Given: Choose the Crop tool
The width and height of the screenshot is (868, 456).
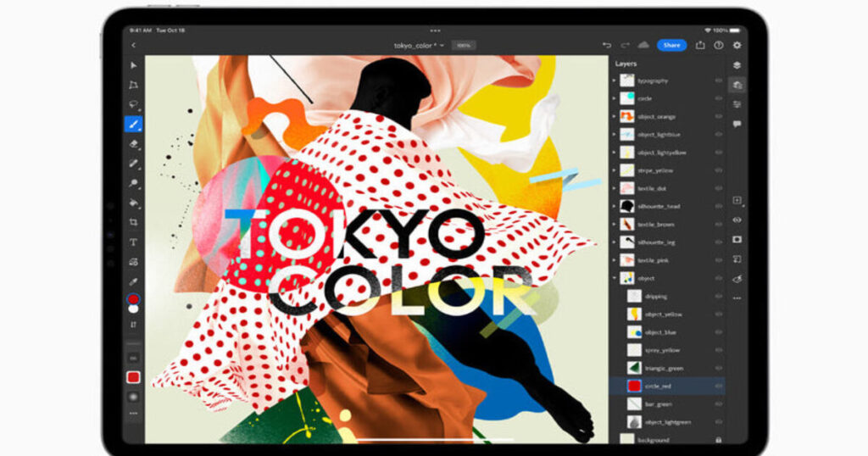Looking at the screenshot, I should [x=133, y=222].
